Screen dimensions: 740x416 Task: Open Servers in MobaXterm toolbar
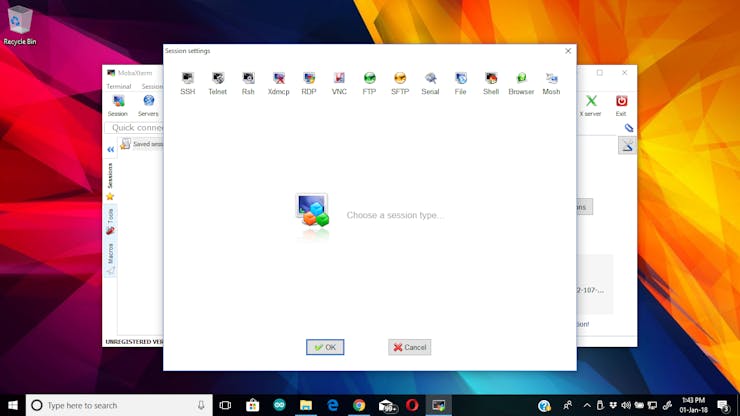pos(148,105)
